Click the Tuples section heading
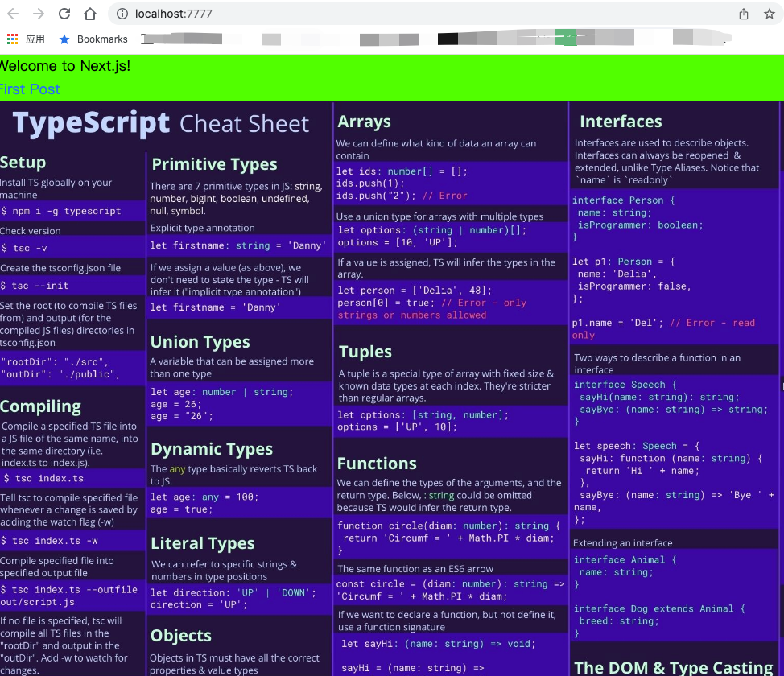The width and height of the screenshot is (784, 676). [x=365, y=352]
